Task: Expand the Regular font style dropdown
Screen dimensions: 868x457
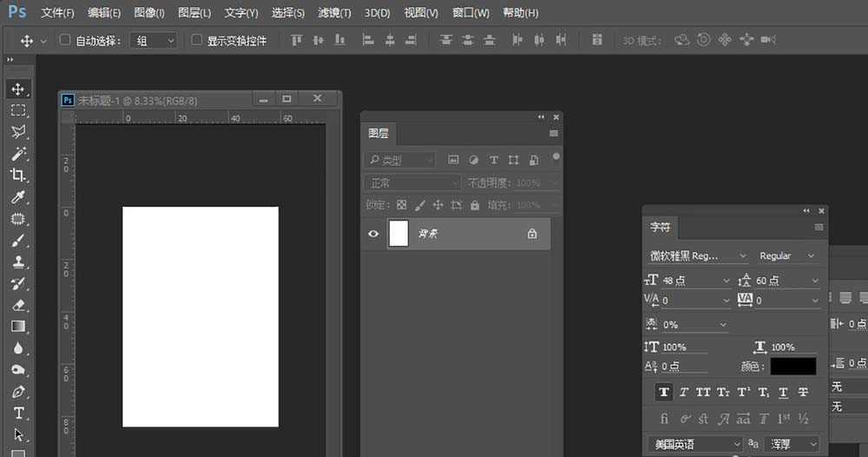Action: [x=787, y=255]
